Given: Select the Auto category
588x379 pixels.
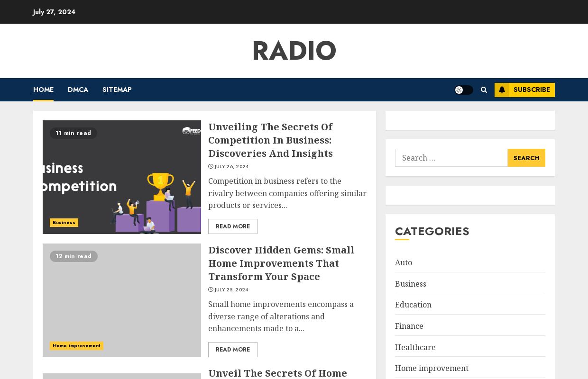Looking at the screenshot, I should click(404, 262).
